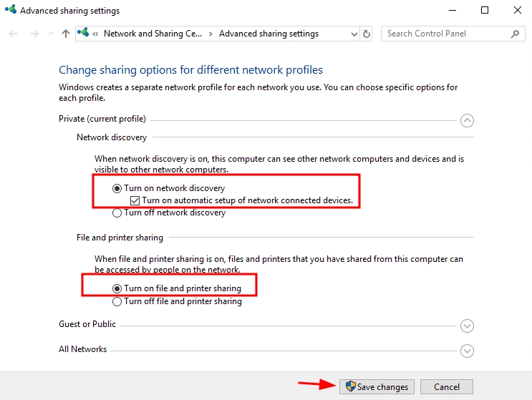The height and width of the screenshot is (400, 532).
Task: Toggle automatic setup of network connected devices
Action: coord(135,200)
